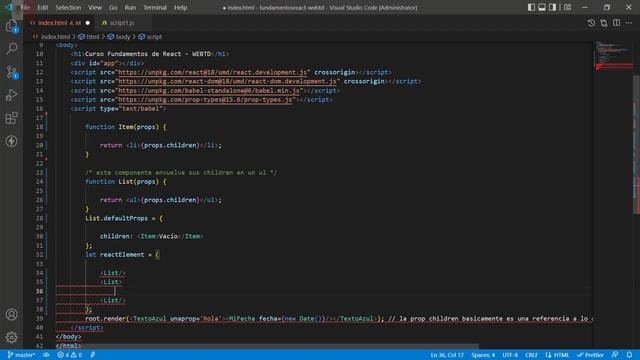Change the UTF-8 encoding
Screen dimensions: 640x360
tap(510, 355)
